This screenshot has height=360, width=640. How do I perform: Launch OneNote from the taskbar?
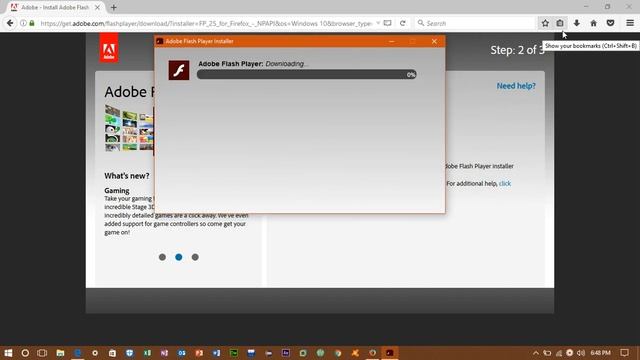click(x=164, y=353)
